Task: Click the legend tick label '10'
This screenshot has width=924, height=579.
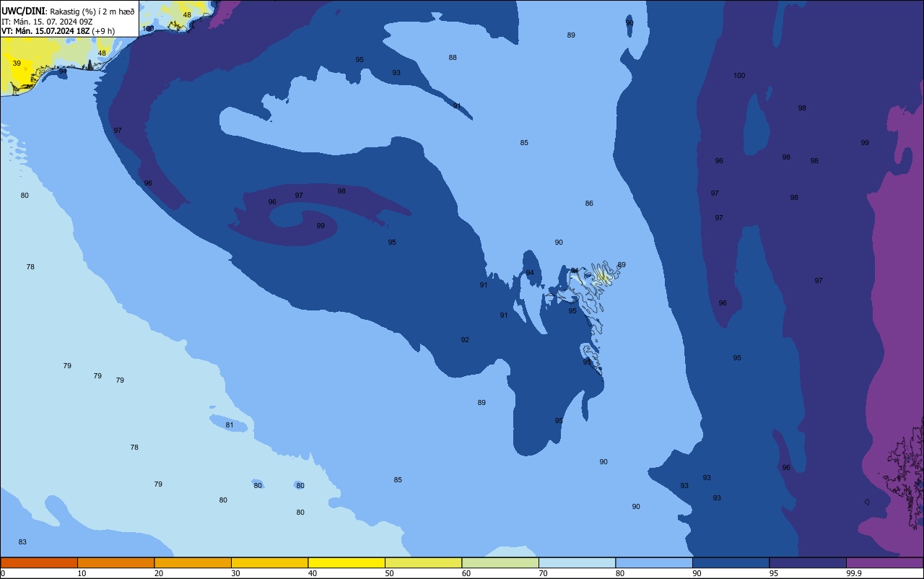Action: (x=82, y=573)
